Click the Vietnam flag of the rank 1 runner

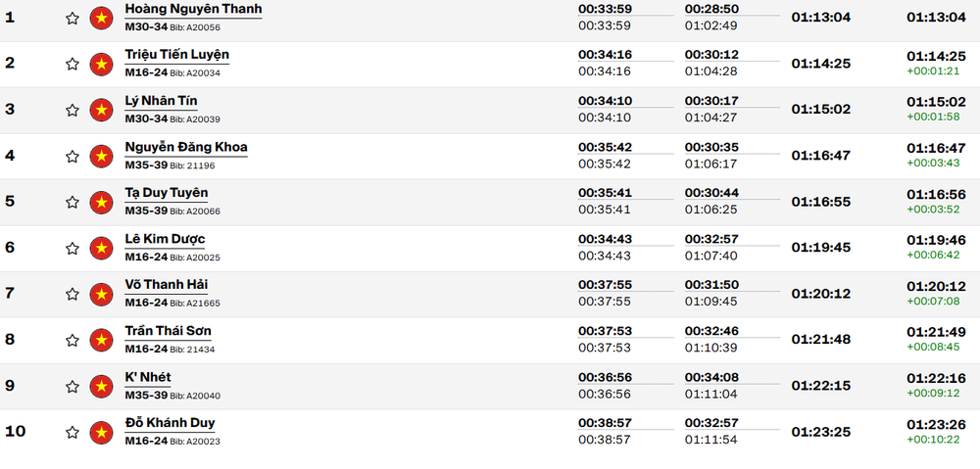coord(101,18)
